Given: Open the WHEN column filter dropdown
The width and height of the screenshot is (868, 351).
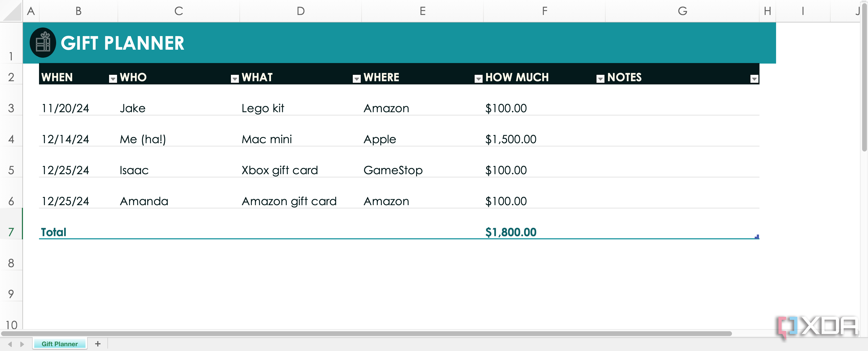Looking at the screenshot, I should pos(113,79).
